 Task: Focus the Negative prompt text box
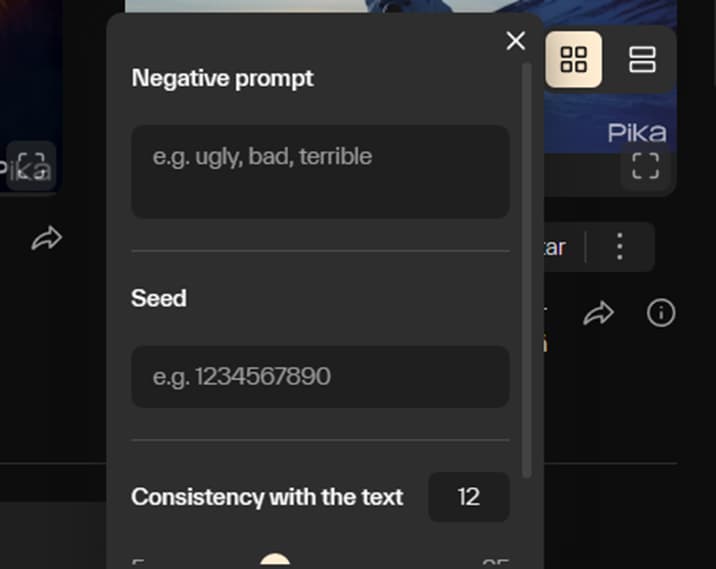[320, 171]
